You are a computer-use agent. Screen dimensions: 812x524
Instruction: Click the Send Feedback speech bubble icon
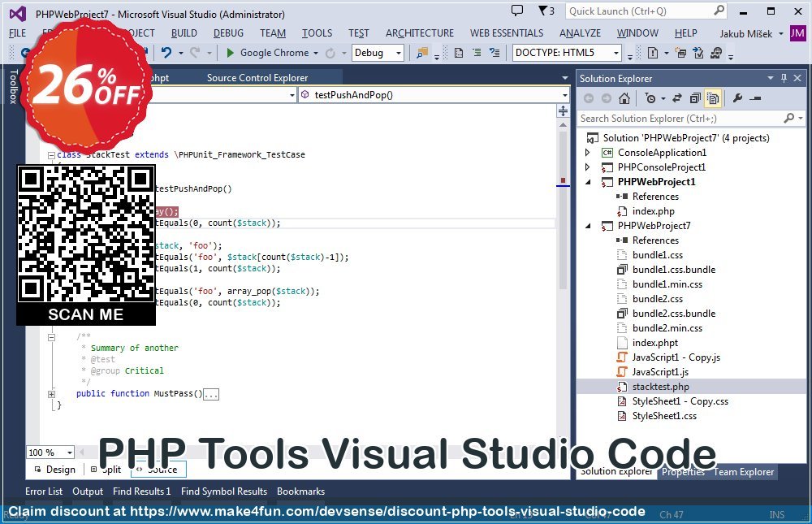[516, 11]
